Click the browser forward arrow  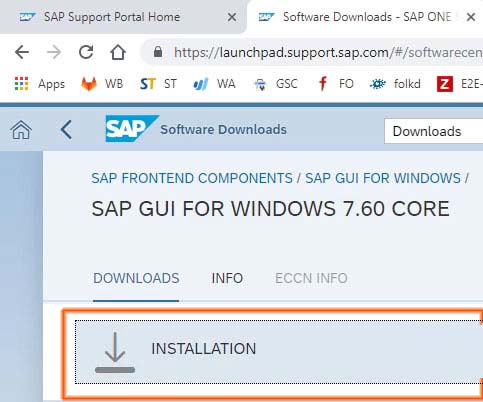(54, 52)
